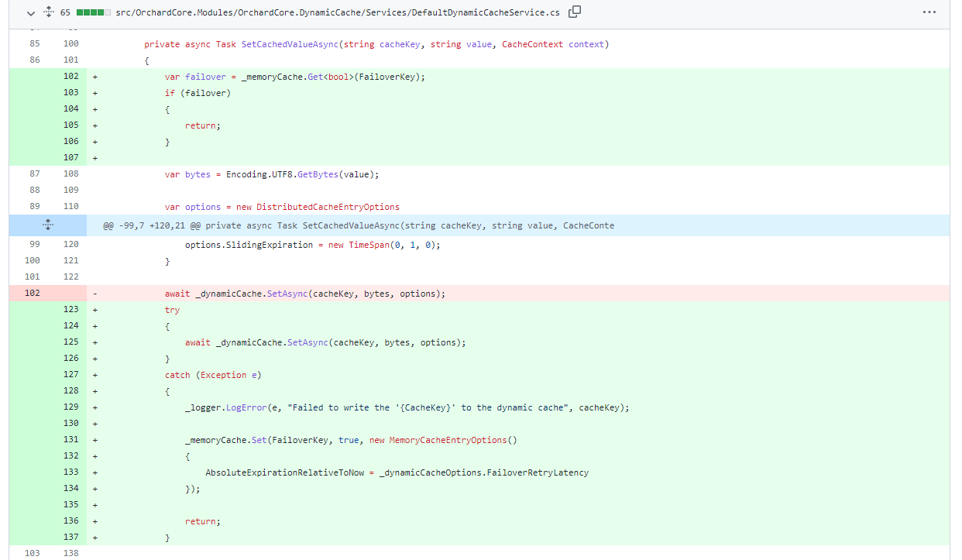Select new line number 107

click(x=70, y=158)
